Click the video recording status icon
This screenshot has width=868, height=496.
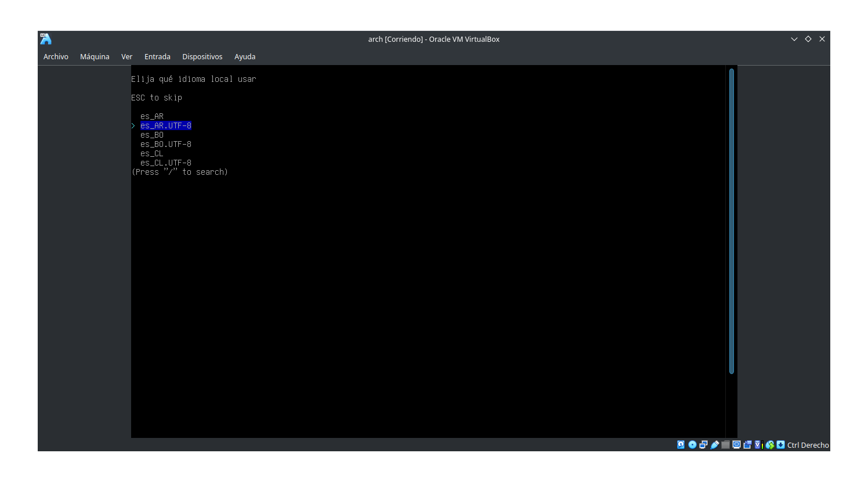[747, 444]
